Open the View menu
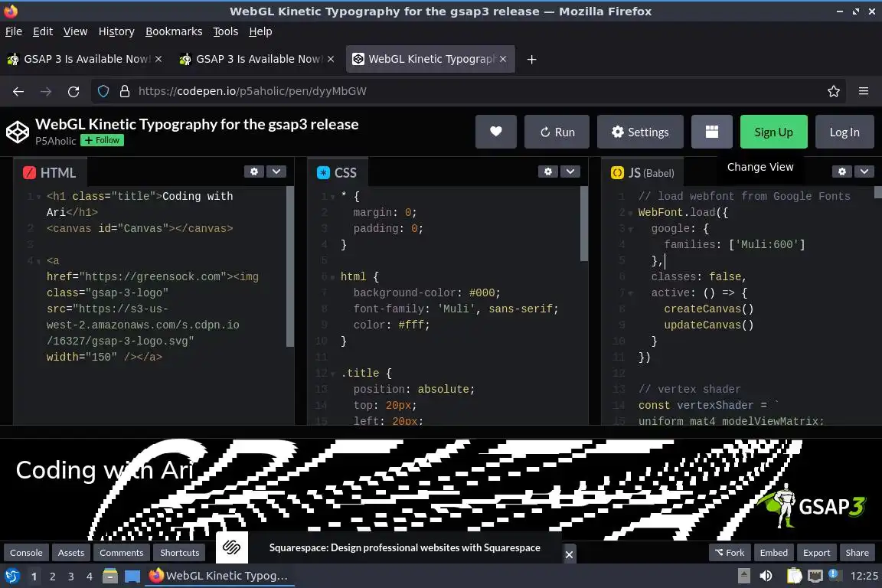This screenshot has height=588, width=882. [75, 31]
